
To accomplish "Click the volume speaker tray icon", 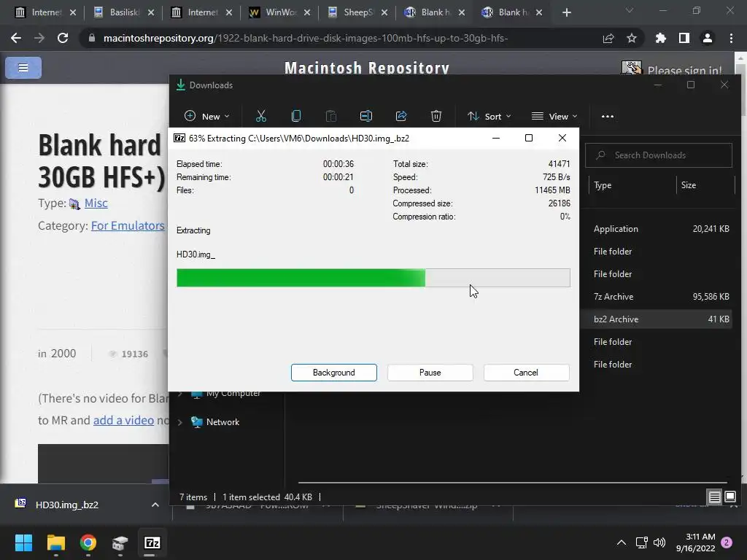I will pyautogui.click(x=659, y=542).
